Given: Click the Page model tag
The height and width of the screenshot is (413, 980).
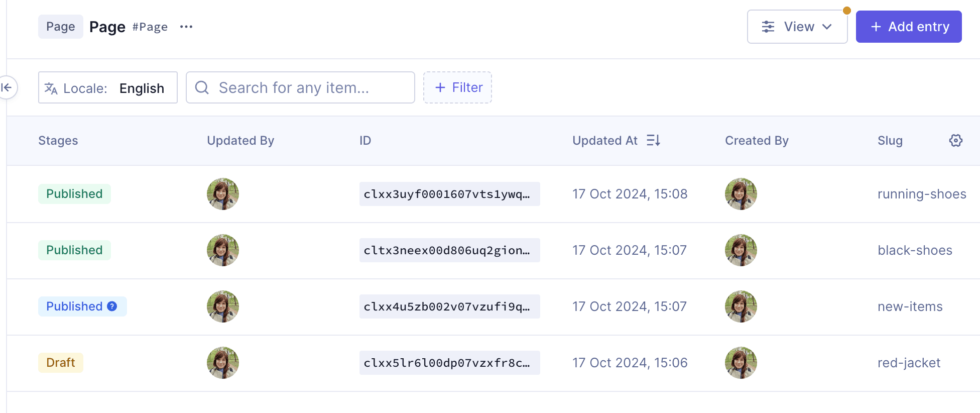Looking at the screenshot, I should [x=61, y=27].
